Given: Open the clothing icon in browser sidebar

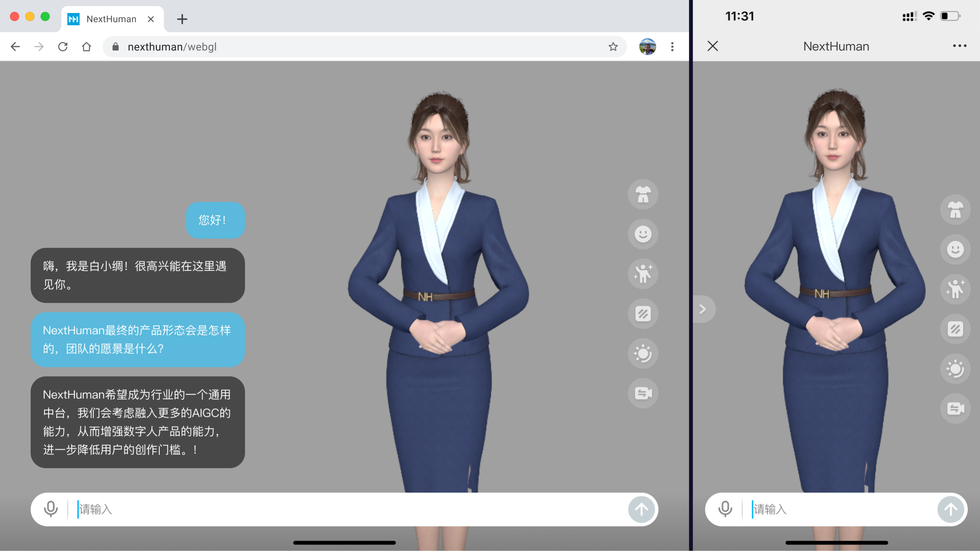Looking at the screenshot, I should pos(643,194).
